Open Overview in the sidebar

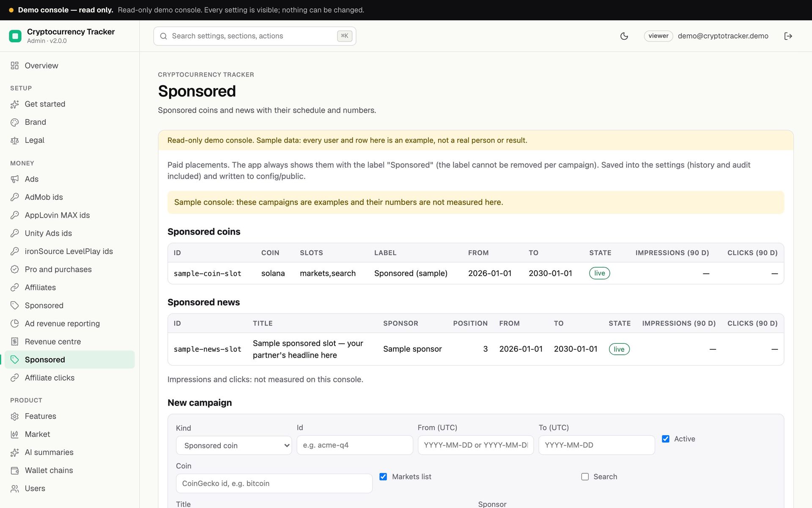click(x=70, y=66)
